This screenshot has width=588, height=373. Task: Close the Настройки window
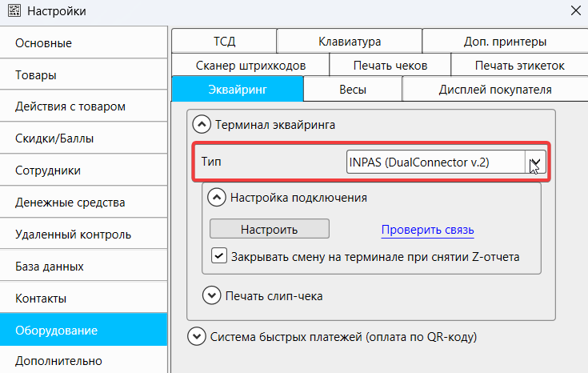(574, 11)
